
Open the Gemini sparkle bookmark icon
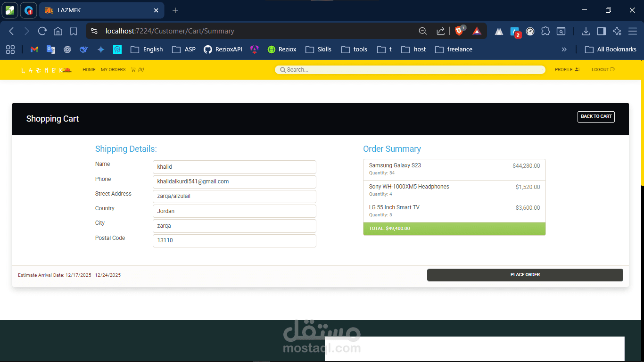[x=101, y=49]
